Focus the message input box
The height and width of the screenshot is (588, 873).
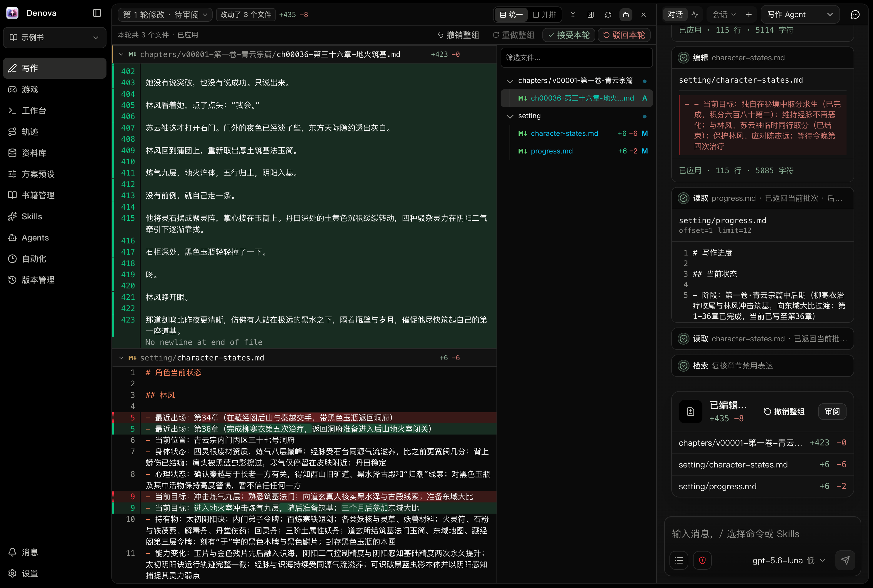pos(762,534)
